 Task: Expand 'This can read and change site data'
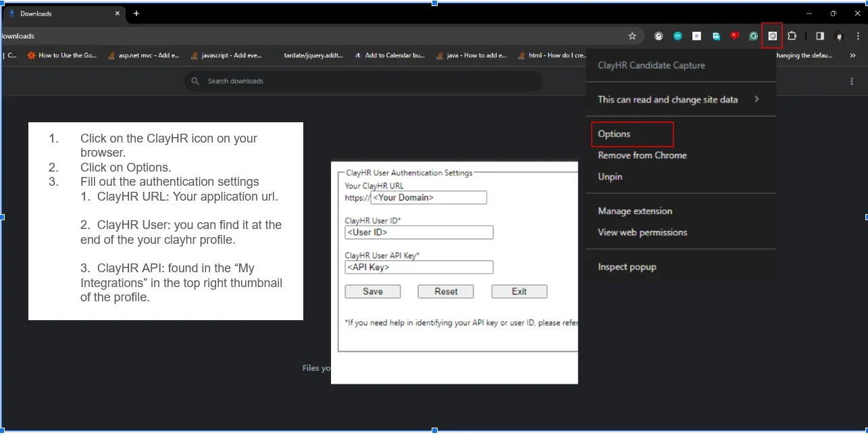(681, 99)
